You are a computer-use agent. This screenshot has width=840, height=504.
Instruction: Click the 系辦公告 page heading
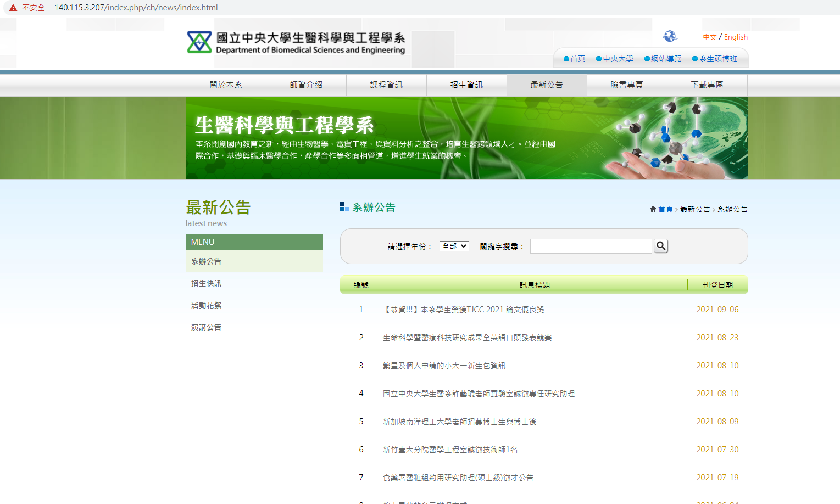pos(374,208)
